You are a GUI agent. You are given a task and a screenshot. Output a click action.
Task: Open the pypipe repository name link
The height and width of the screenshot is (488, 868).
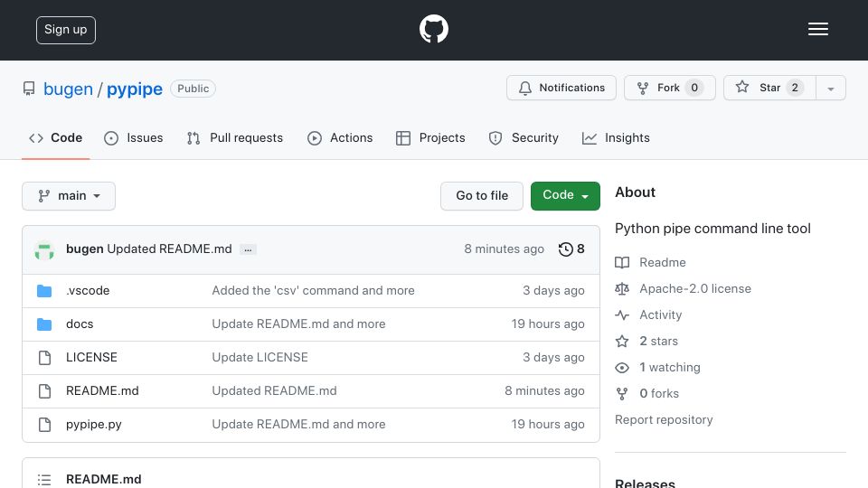(135, 89)
